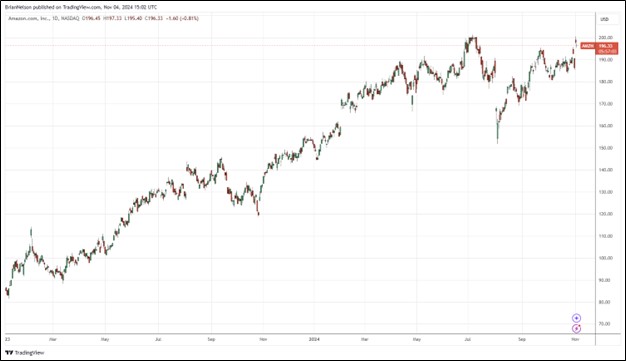The width and height of the screenshot is (626, 361).
Task: Click the pink lightning marker with red dot
Action: point(576,328)
